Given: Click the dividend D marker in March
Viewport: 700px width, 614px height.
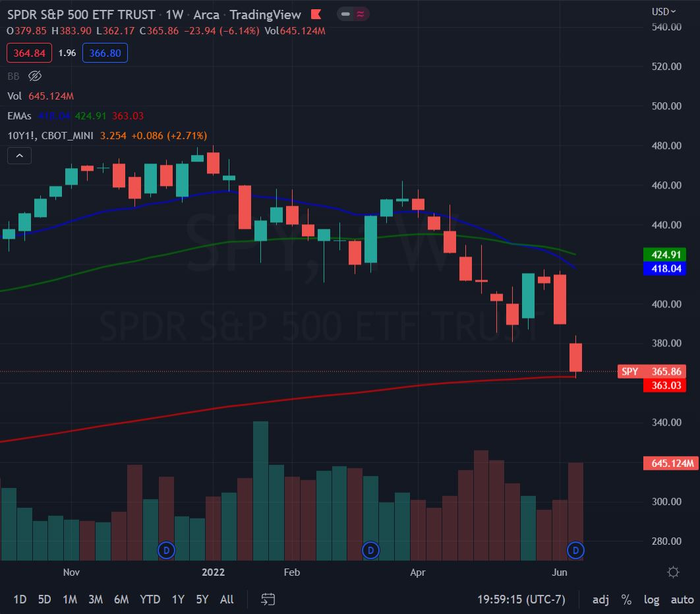Looking at the screenshot, I should pos(370,551).
